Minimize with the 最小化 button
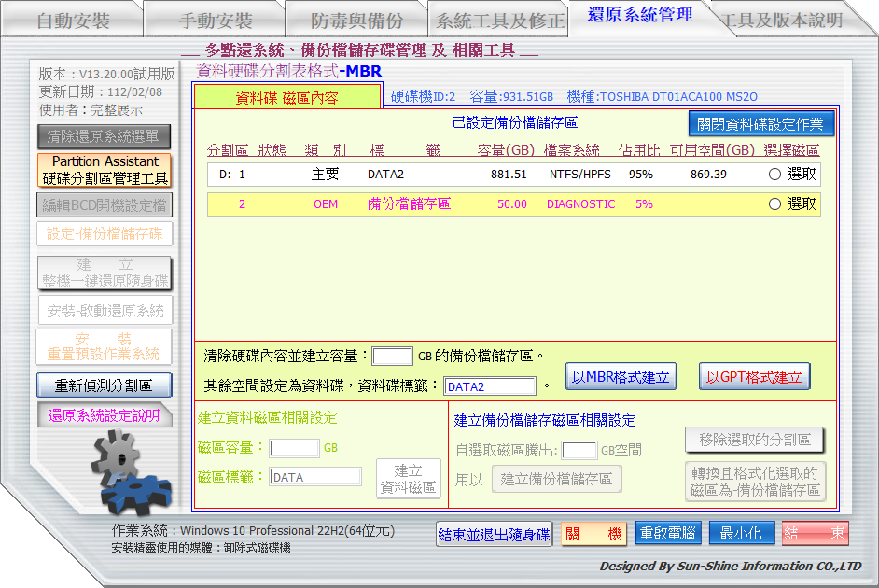Viewport: 879px width, 588px height. (741, 534)
